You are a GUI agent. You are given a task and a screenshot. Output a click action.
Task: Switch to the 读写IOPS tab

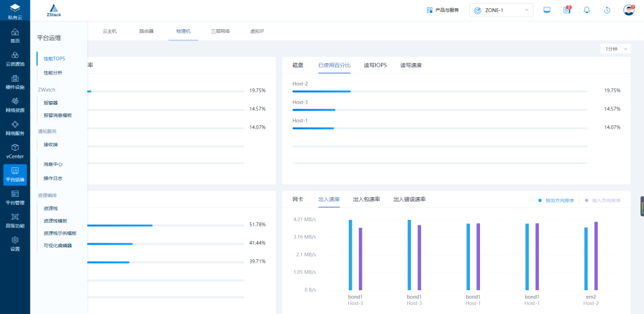(x=376, y=66)
